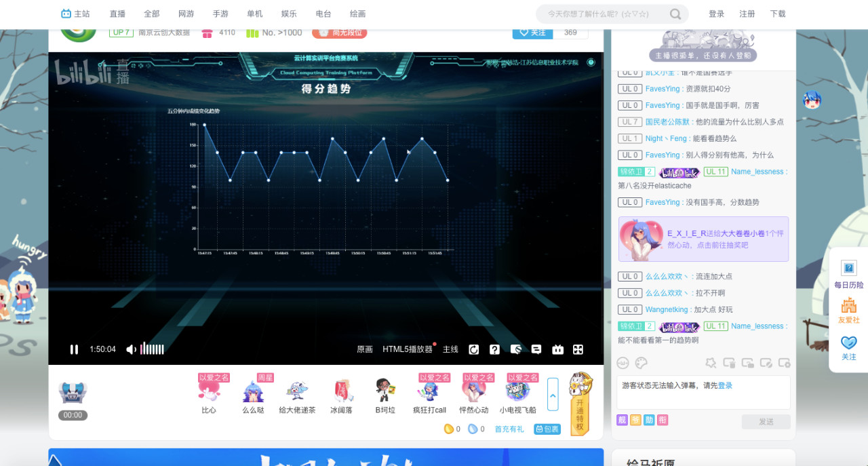
Task: Enter fullscreen mode in the player
Action: tap(578, 349)
